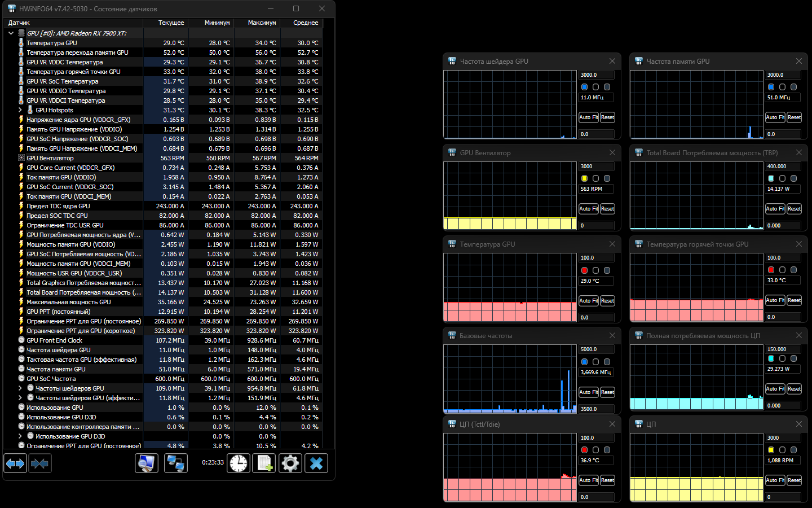Click the HWiNFO64 title bar app icon
Screen dimensions: 812x508
point(11,8)
